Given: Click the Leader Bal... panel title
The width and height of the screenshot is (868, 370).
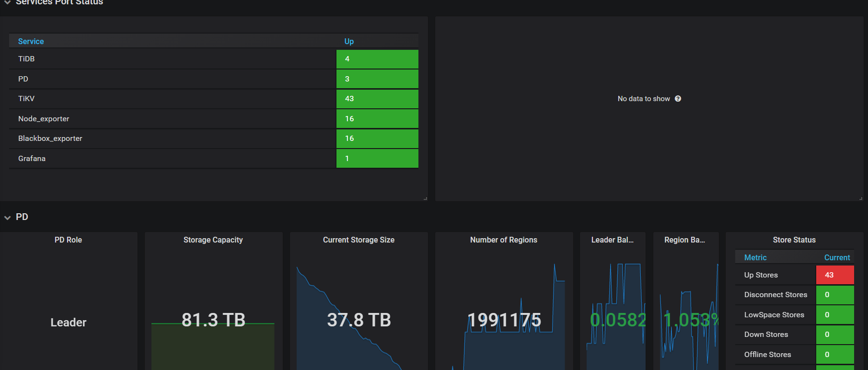Looking at the screenshot, I should tap(612, 240).
